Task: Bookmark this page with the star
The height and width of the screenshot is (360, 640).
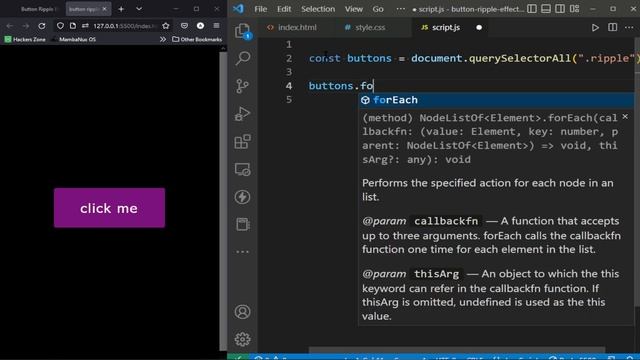Action: [166, 26]
